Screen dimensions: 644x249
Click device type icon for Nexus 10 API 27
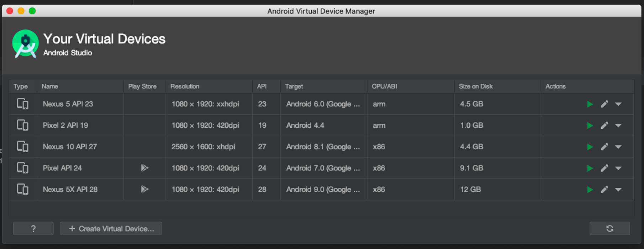click(x=23, y=147)
